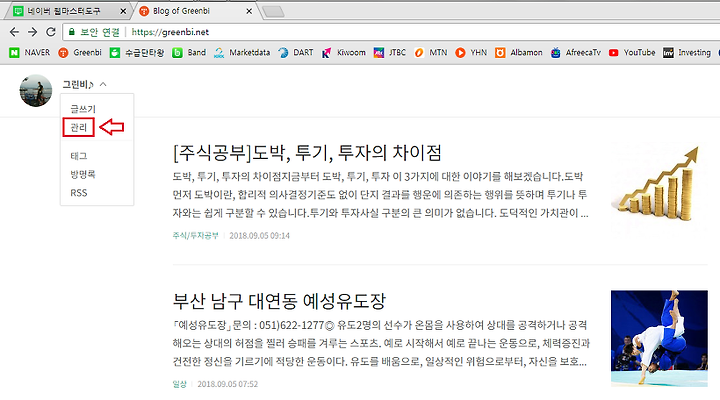
Task: Open the 일상 category link
Action: [x=180, y=384]
